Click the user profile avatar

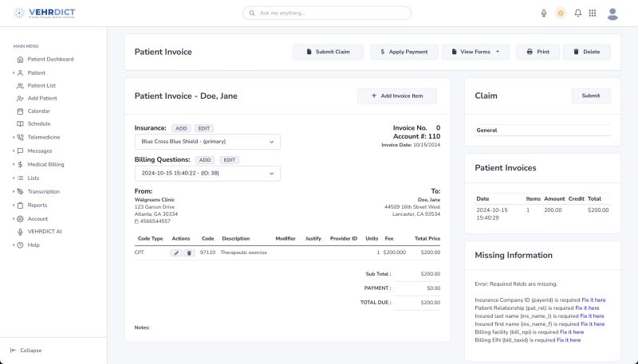click(612, 14)
